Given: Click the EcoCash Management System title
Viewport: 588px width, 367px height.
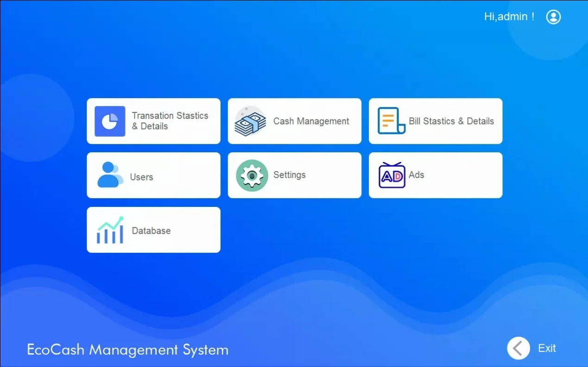Looking at the screenshot, I should (127, 349).
